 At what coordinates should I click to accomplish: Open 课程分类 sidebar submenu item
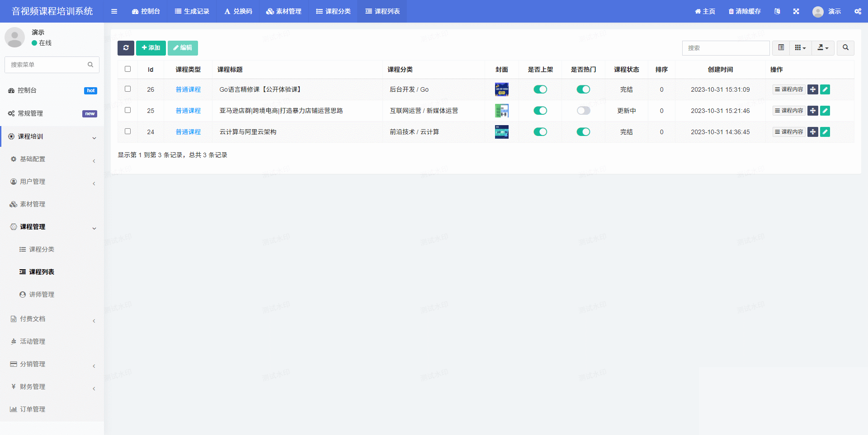click(52, 249)
